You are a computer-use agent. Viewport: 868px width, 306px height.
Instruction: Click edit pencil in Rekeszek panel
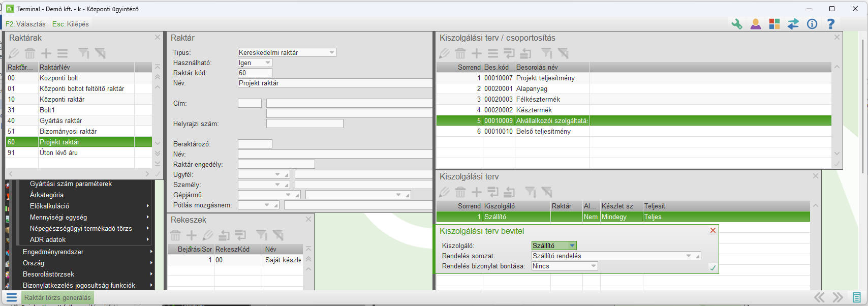click(x=208, y=235)
